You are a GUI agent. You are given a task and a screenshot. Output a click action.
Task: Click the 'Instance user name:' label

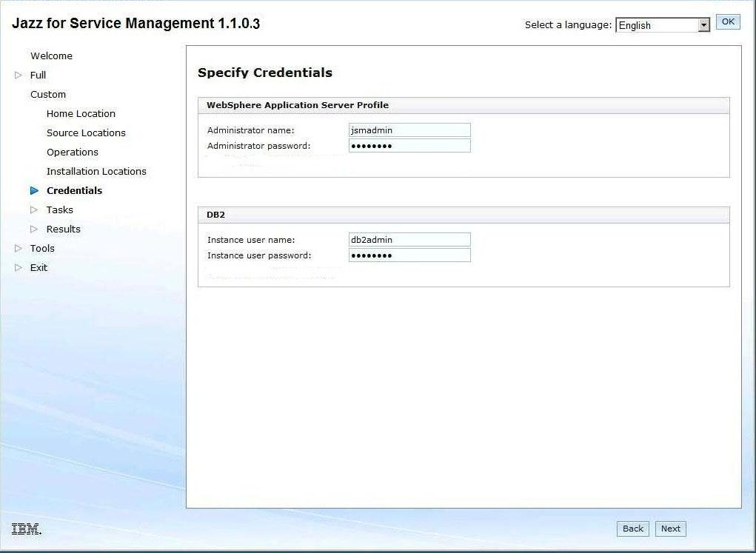point(251,240)
